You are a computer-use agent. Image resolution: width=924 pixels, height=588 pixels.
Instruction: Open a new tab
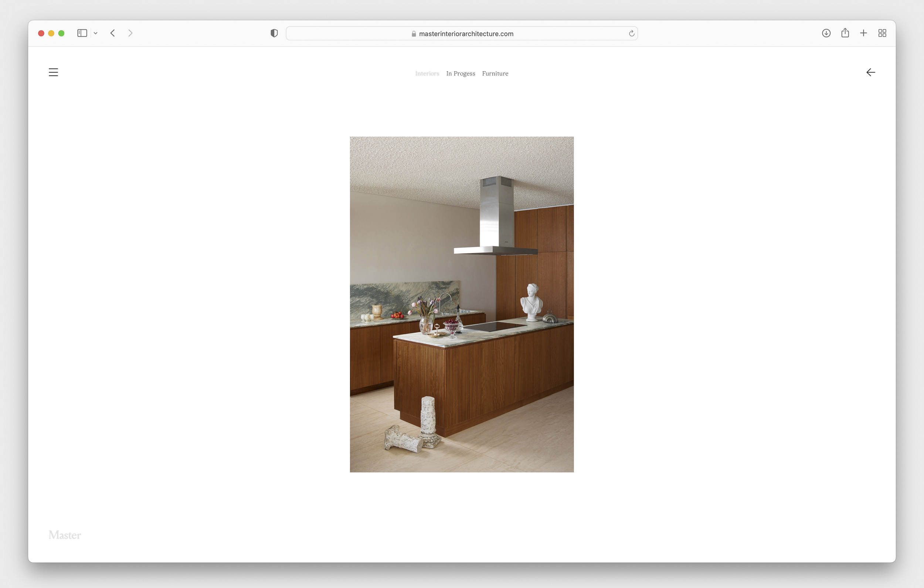click(x=863, y=33)
